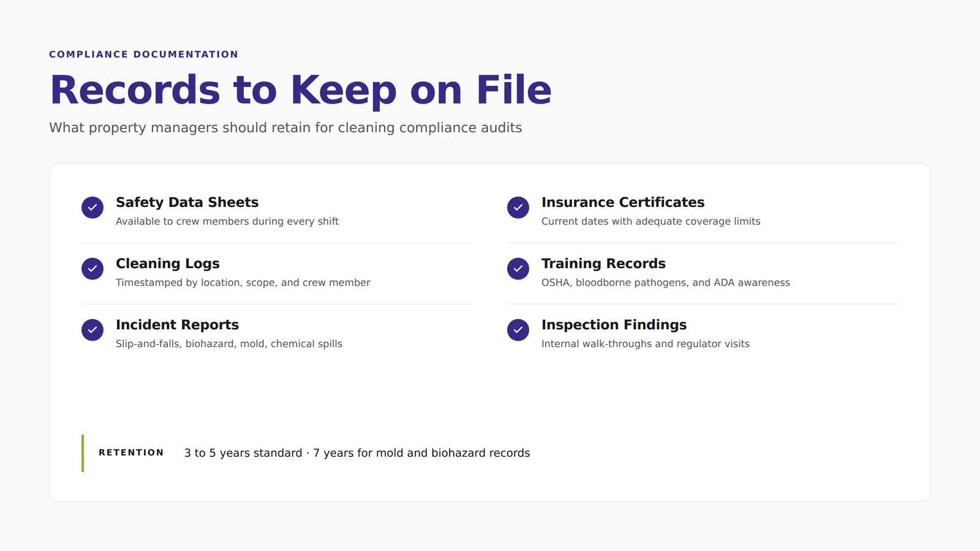Click the checkmark icon beside Inspection Findings
The width and height of the screenshot is (980, 551).
coord(518,330)
